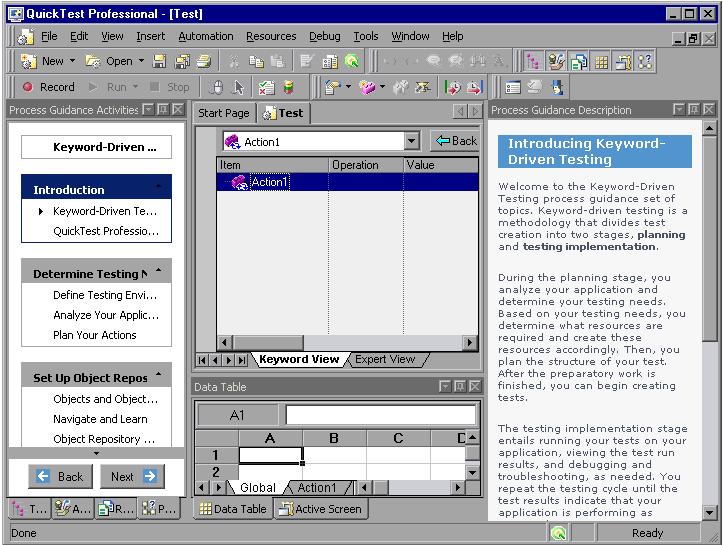Click the Copy toolbar icon
Viewport: 723px width, 545px height.
(256, 61)
